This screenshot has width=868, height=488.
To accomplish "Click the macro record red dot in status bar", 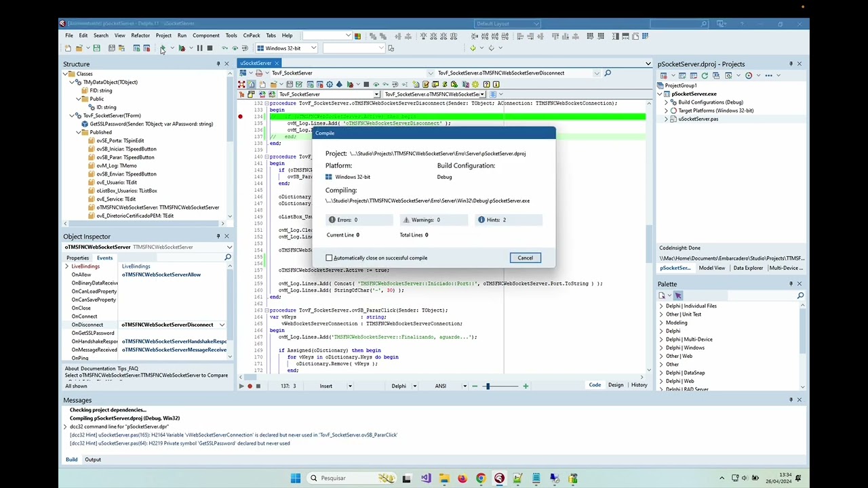I will (x=249, y=386).
